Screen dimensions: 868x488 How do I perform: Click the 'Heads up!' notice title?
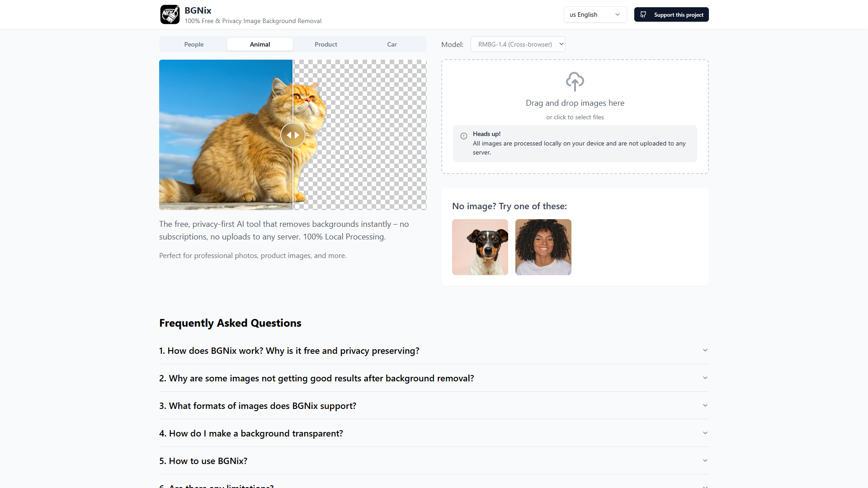coord(487,134)
